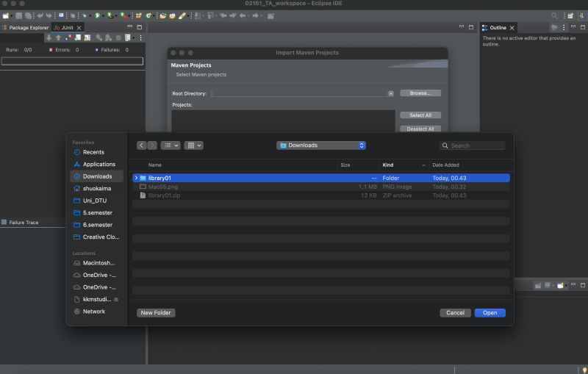This screenshot has height=374, width=588.
Task: Click the External Tools run icon
Action: [x=123, y=15]
